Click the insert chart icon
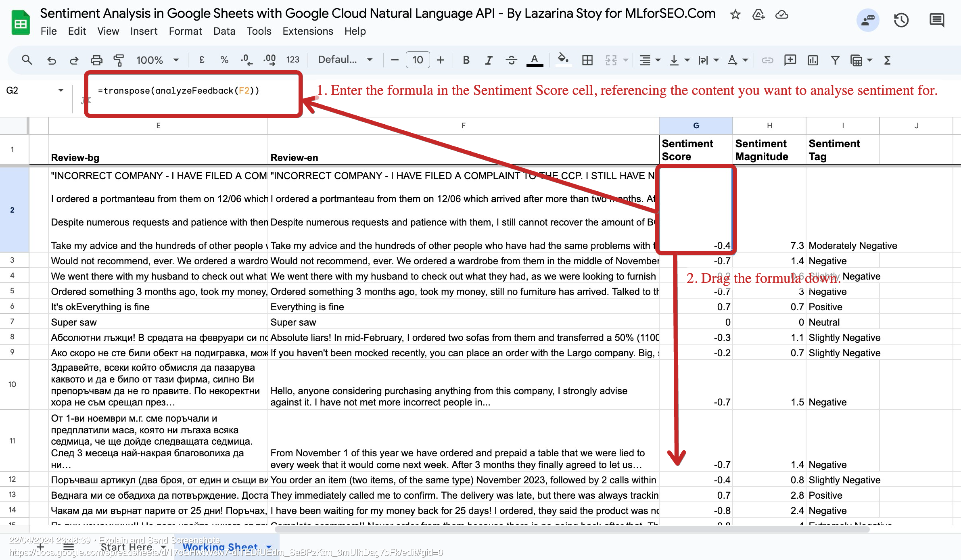This screenshot has height=560, width=961. pyautogui.click(x=813, y=60)
